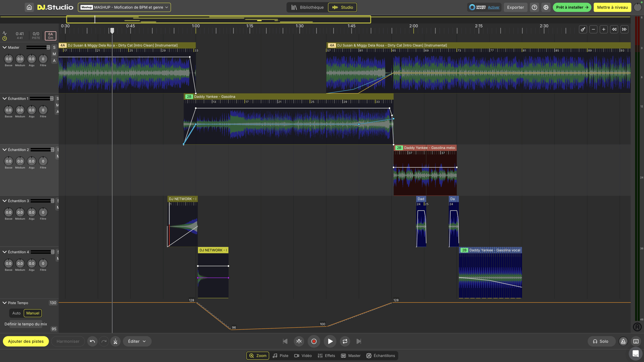Mute the Échantillon 1 track
Viewport: 644px width, 362px height.
tap(57, 105)
